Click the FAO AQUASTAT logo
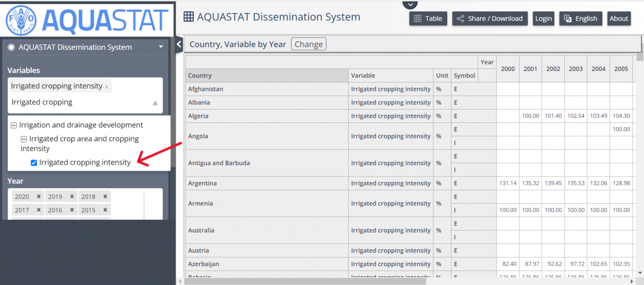Viewport: 644px width, 285px height. [x=87, y=20]
